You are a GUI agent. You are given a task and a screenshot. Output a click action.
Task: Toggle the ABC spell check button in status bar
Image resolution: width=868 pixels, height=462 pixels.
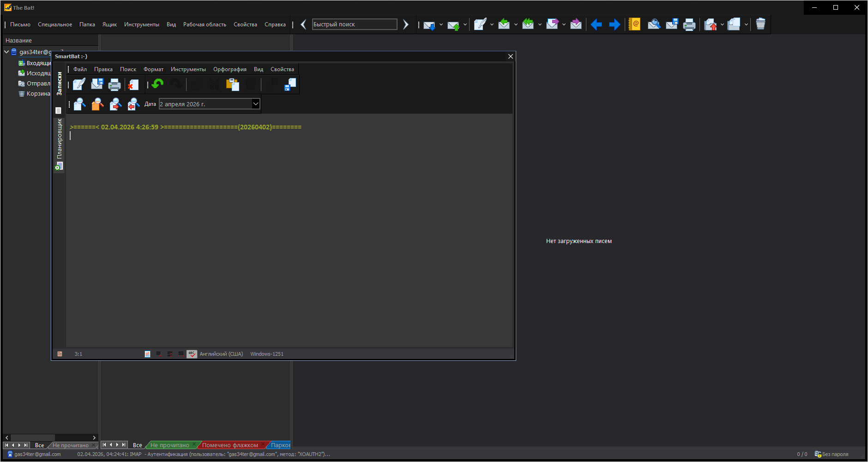[x=192, y=354]
